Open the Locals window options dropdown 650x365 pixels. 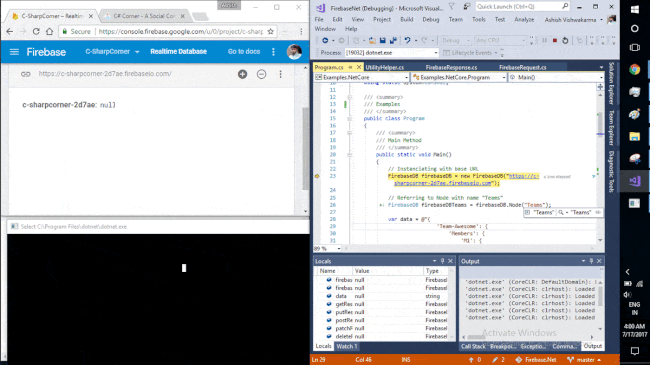(x=434, y=261)
